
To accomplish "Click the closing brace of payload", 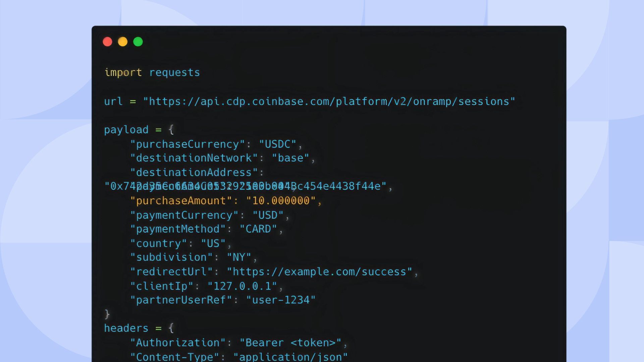I will tap(107, 314).
